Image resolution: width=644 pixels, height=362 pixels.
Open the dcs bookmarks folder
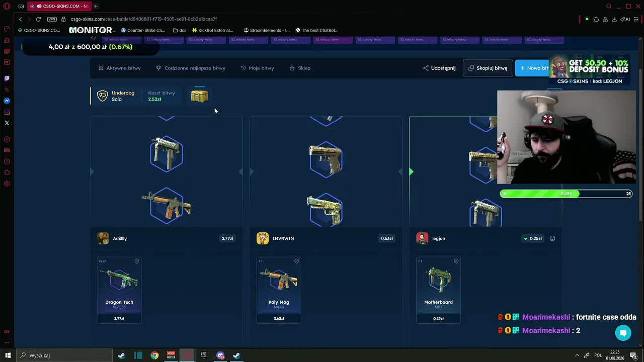[x=179, y=30]
